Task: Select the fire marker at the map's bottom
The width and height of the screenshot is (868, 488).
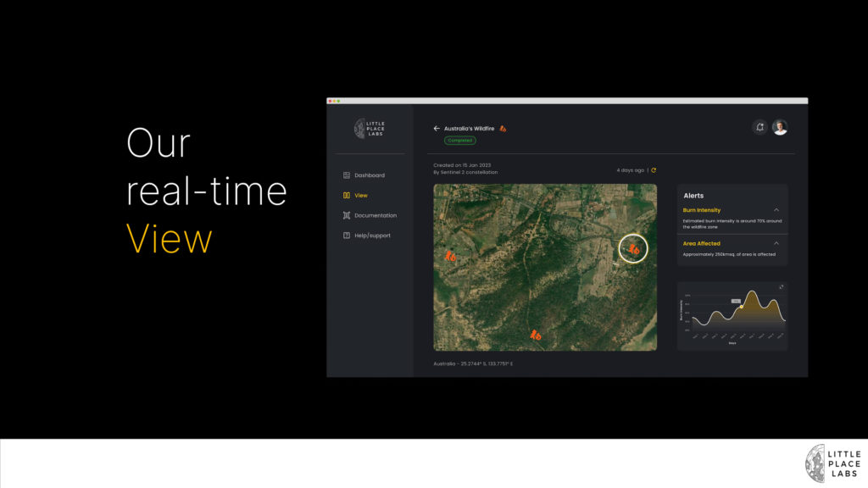Action: (x=536, y=335)
